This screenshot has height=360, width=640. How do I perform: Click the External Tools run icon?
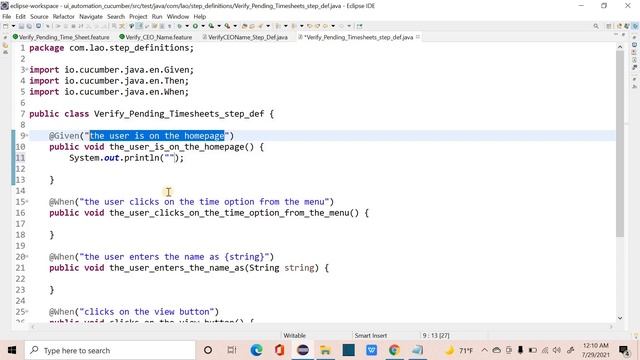tap(227, 26)
